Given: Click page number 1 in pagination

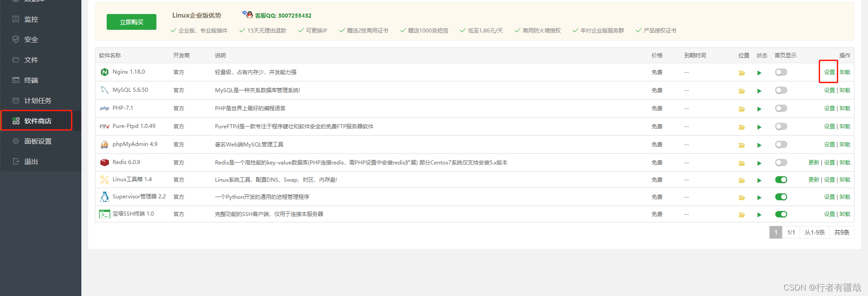Looking at the screenshot, I should pyautogui.click(x=776, y=232).
